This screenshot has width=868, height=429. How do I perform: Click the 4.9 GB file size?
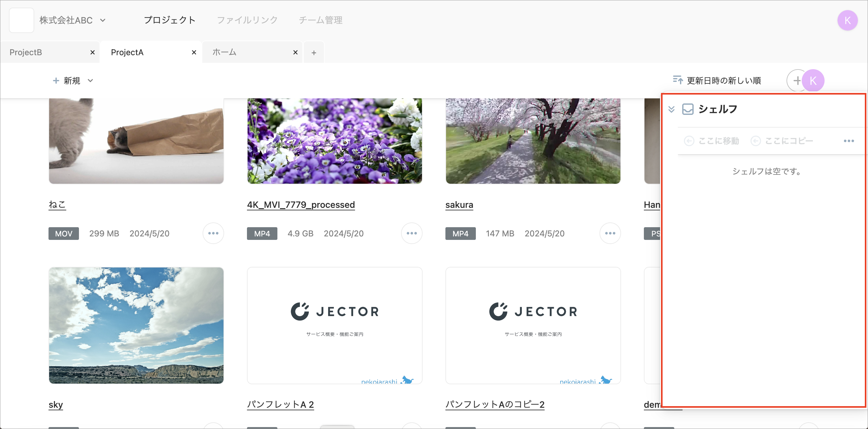pos(301,234)
